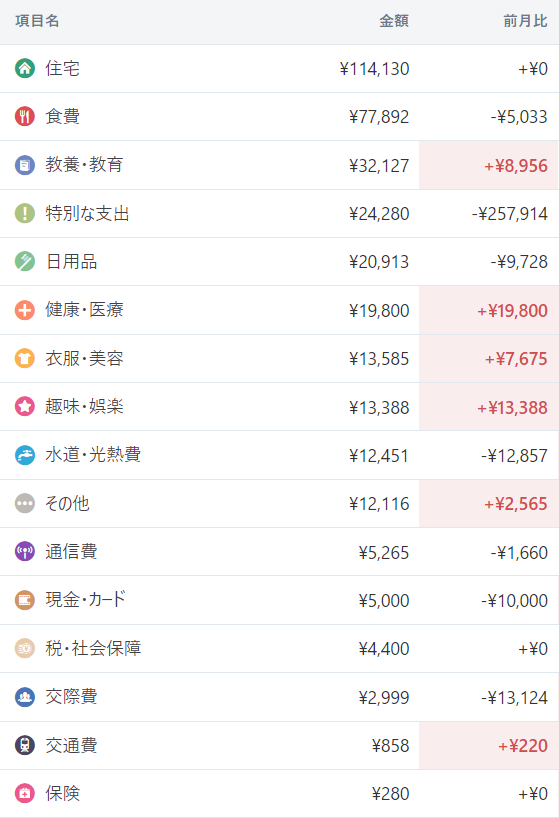The height and width of the screenshot is (818, 559).
Task: Open the 現金・カード category label
Action: [86, 599]
